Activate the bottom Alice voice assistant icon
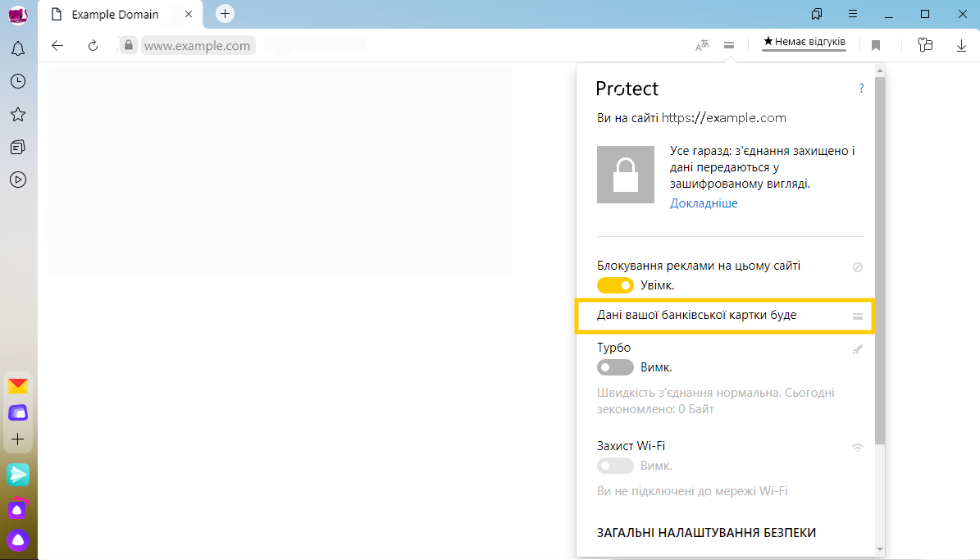 (x=18, y=540)
